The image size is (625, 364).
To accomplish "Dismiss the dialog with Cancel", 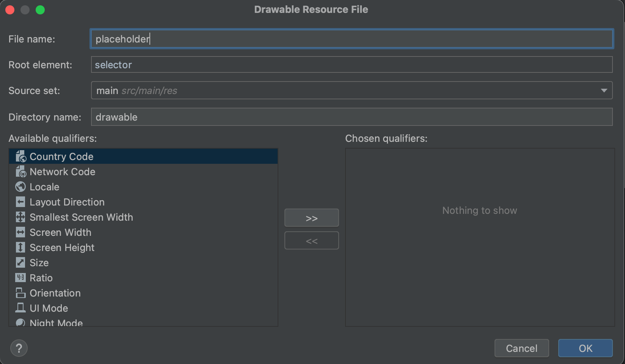I will coord(521,348).
